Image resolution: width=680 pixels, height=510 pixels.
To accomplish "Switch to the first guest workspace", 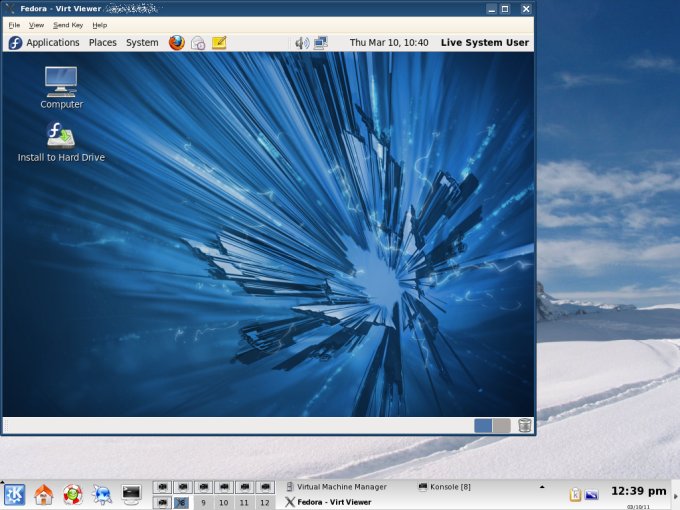I will click(483, 426).
